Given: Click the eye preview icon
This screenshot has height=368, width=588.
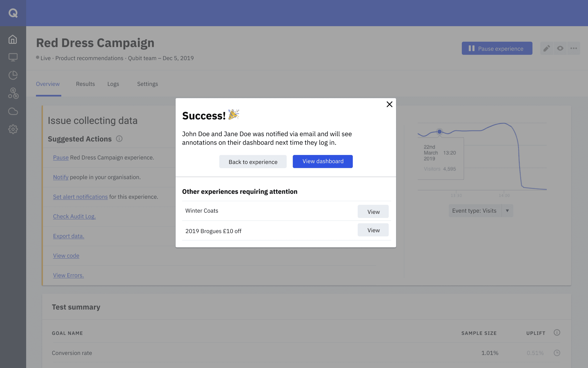Looking at the screenshot, I should 560,48.
